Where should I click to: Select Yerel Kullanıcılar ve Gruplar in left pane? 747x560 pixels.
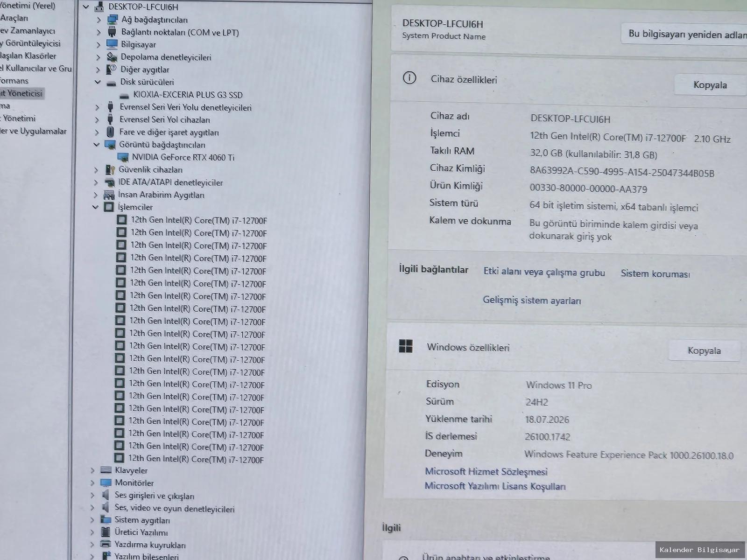[36, 69]
